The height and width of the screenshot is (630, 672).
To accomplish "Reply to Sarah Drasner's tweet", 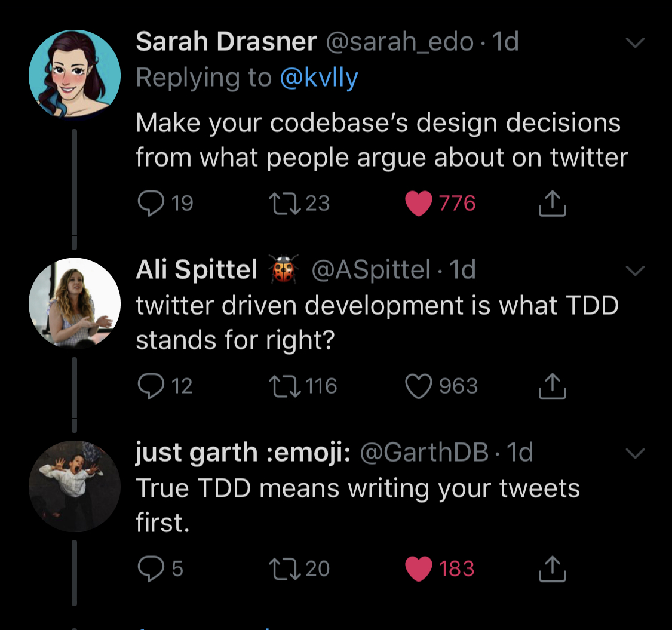I will coord(151,203).
